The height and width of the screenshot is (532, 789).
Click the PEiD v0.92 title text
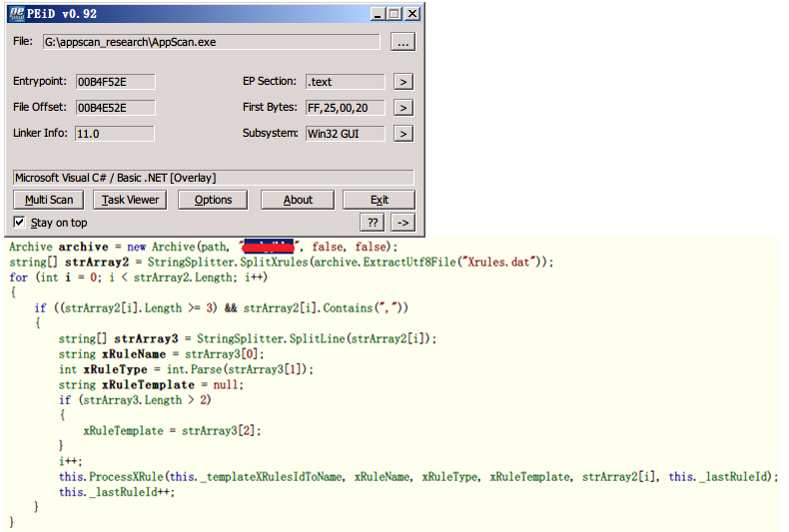[61, 14]
